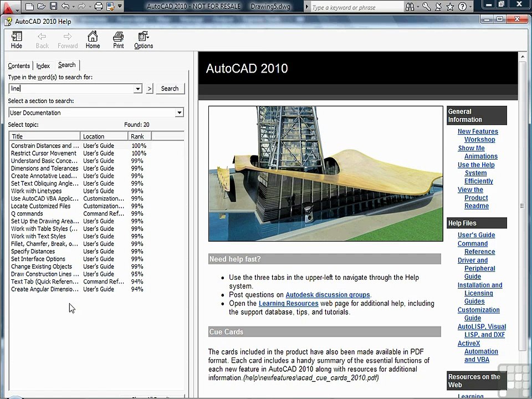
Task: Click the Forward arrow in Help toolbar
Action: click(x=68, y=40)
